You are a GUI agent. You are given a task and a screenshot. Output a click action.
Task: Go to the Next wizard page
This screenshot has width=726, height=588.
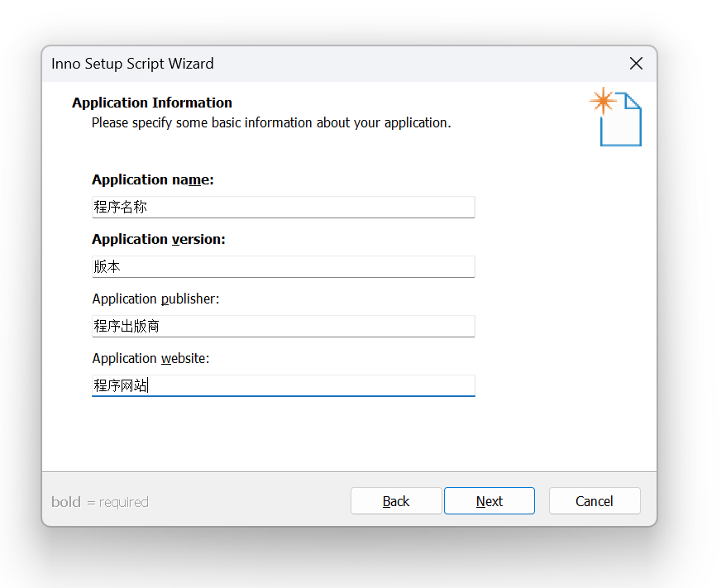point(490,501)
